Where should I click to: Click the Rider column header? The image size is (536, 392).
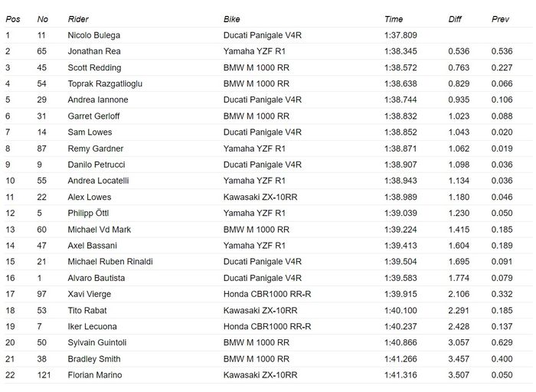tap(78, 18)
